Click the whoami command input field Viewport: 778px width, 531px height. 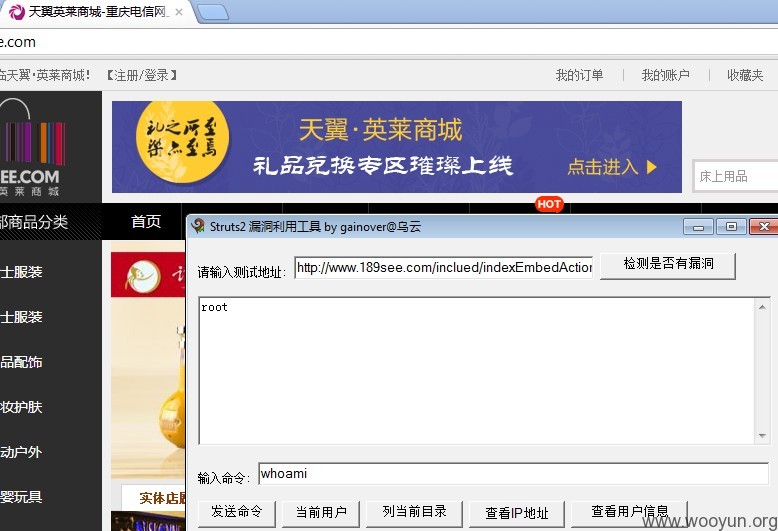pyautogui.click(x=514, y=474)
